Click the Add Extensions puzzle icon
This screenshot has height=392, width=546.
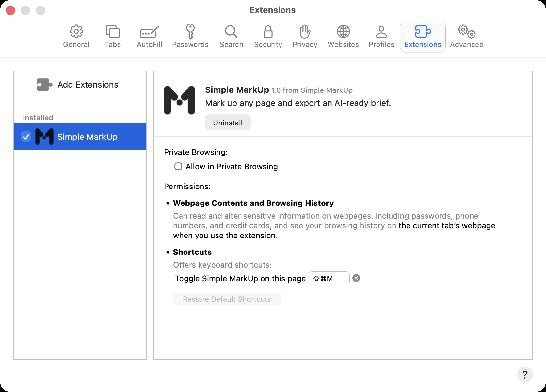pyautogui.click(x=44, y=85)
